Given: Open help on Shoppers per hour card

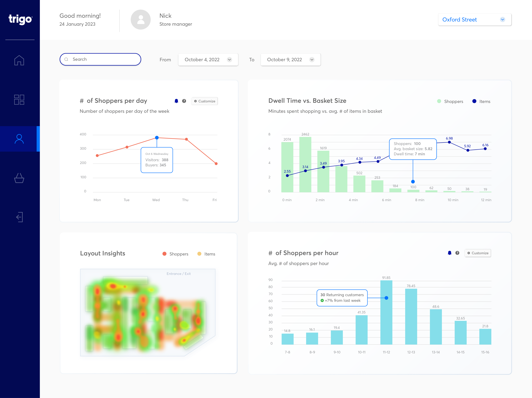Looking at the screenshot, I should tap(457, 253).
